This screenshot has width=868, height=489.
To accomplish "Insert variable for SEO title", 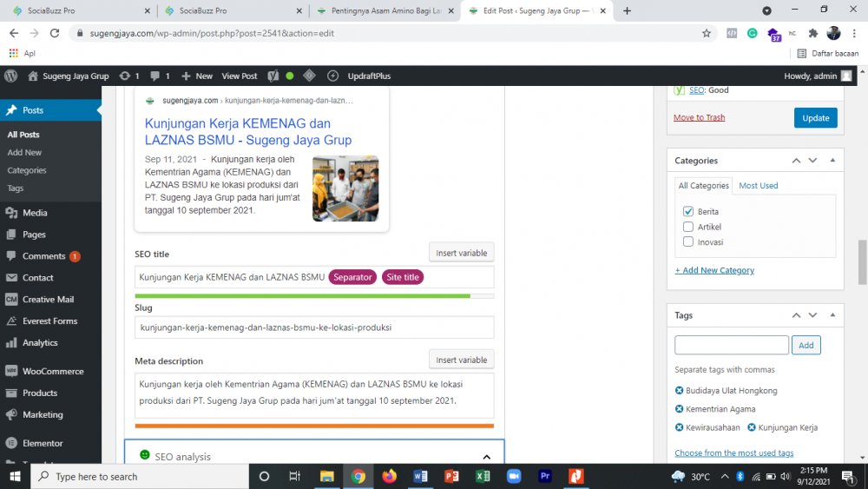I will (461, 253).
